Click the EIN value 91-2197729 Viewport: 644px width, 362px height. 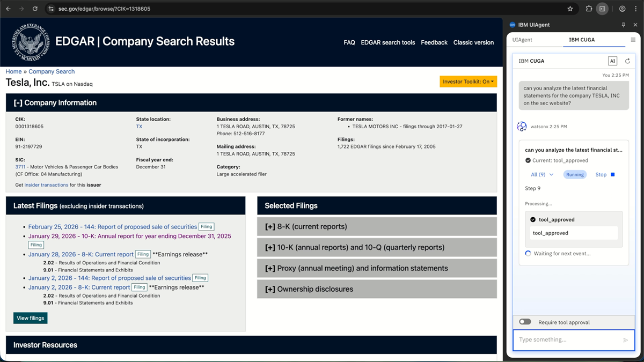[28, 146]
